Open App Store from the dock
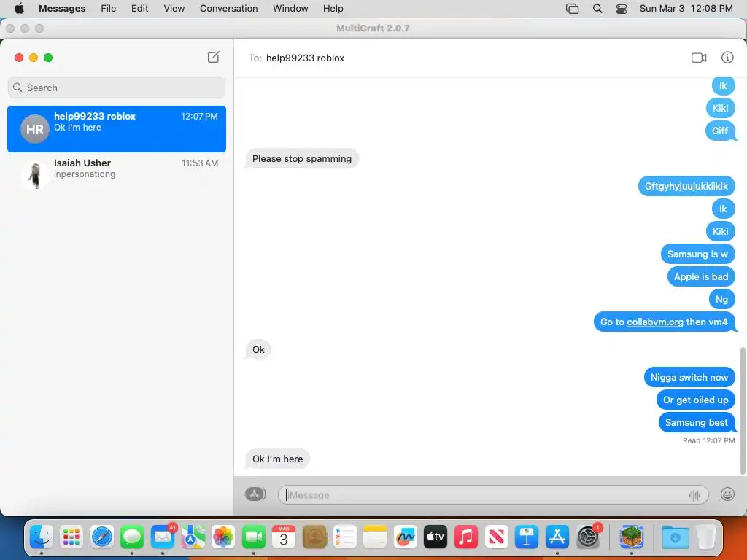The height and width of the screenshot is (560, 747). click(x=557, y=537)
